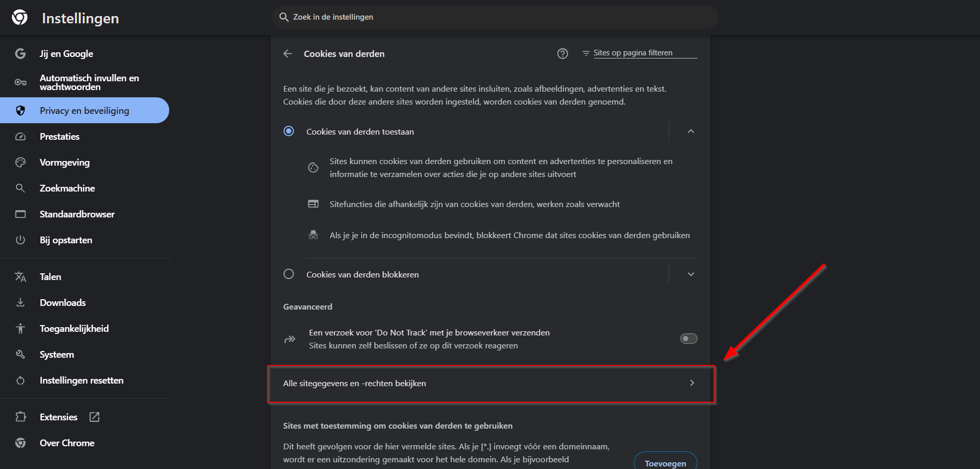
Task: Click the Downloads arrow icon in sidebar
Action: (x=20, y=303)
